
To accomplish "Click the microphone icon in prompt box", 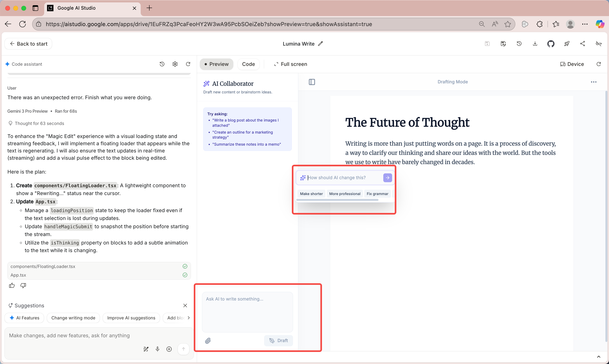I will [158, 349].
